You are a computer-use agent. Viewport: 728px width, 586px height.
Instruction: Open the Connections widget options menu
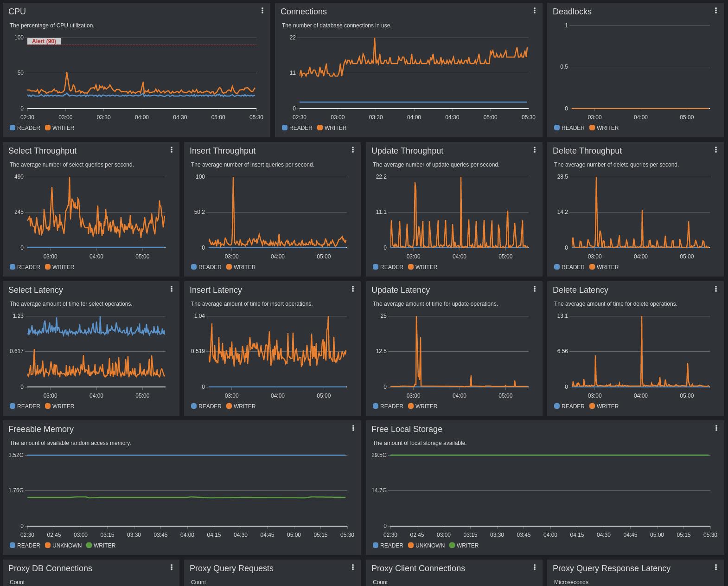(535, 10)
